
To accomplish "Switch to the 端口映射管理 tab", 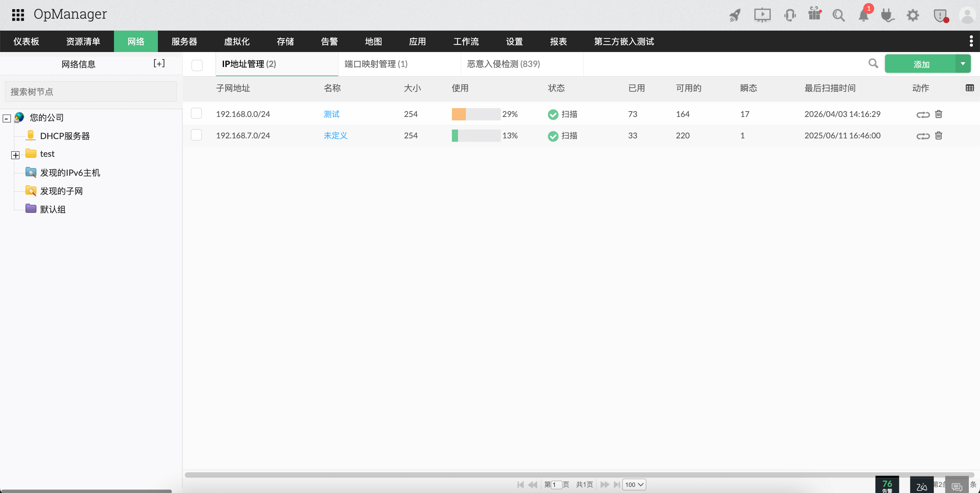I will pyautogui.click(x=375, y=64).
